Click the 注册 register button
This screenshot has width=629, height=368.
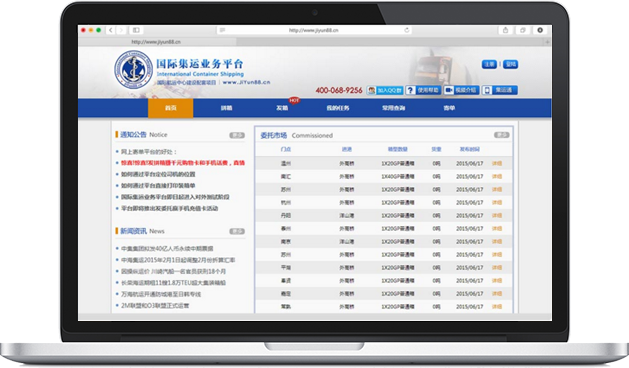point(489,64)
